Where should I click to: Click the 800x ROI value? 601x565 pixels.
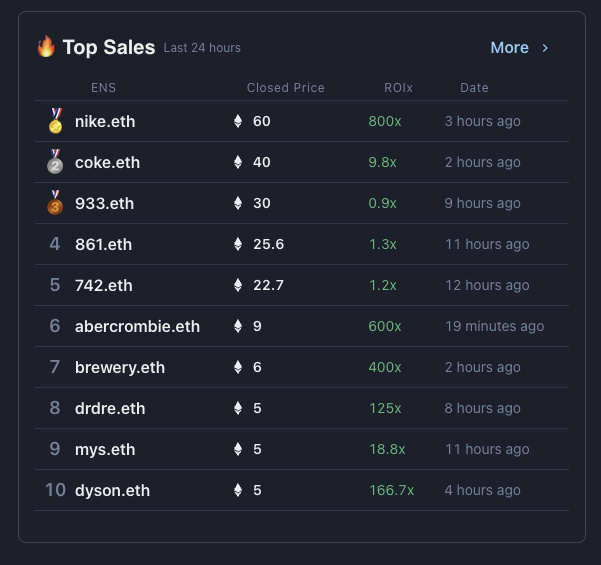click(385, 122)
